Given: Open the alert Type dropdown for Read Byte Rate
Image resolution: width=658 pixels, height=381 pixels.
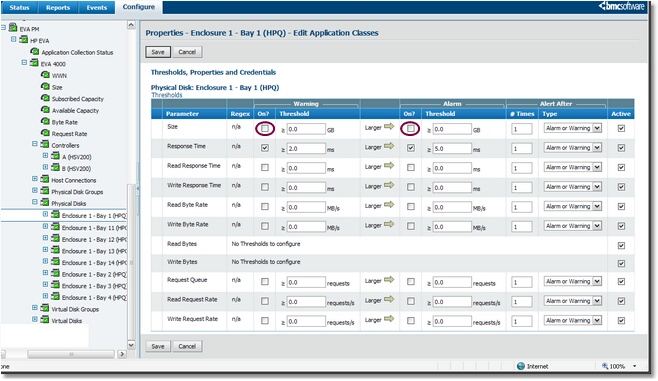Looking at the screenshot, I should pyautogui.click(x=573, y=206).
